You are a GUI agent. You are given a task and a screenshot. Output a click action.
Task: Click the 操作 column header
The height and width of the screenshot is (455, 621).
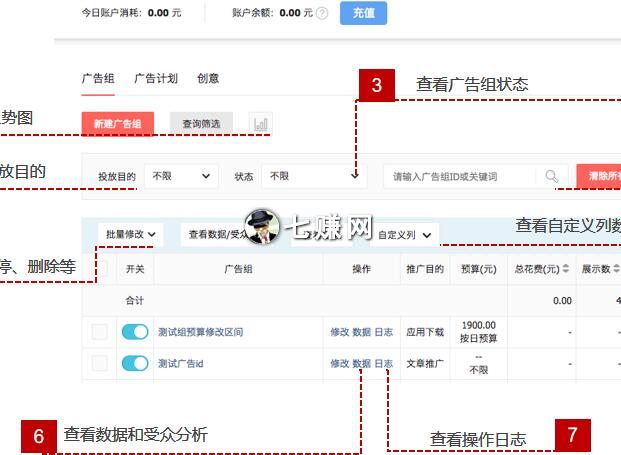(362, 269)
